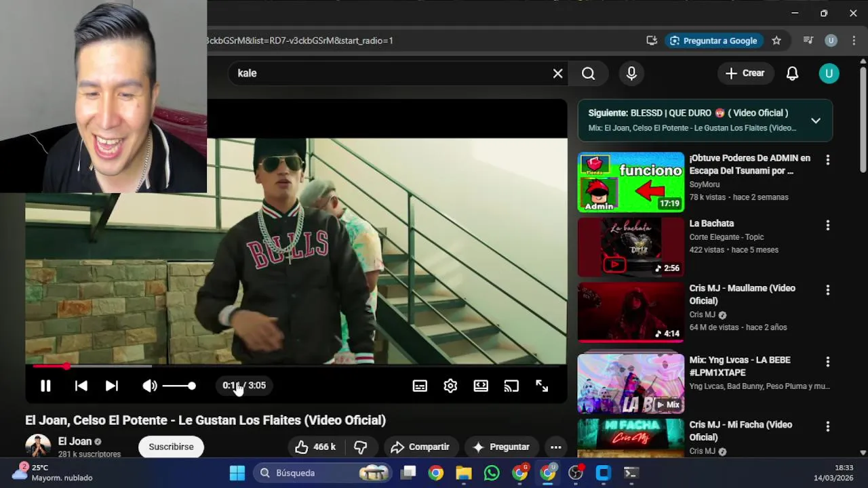868x488 pixels.
Task: Open options for Cris MJ Maullame video
Action: tap(827, 290)
